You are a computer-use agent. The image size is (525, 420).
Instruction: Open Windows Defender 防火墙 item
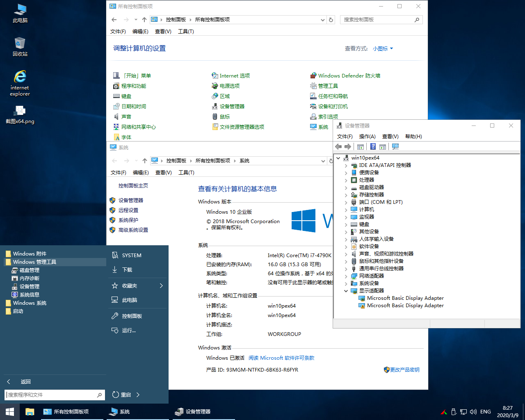coord(345,75)
